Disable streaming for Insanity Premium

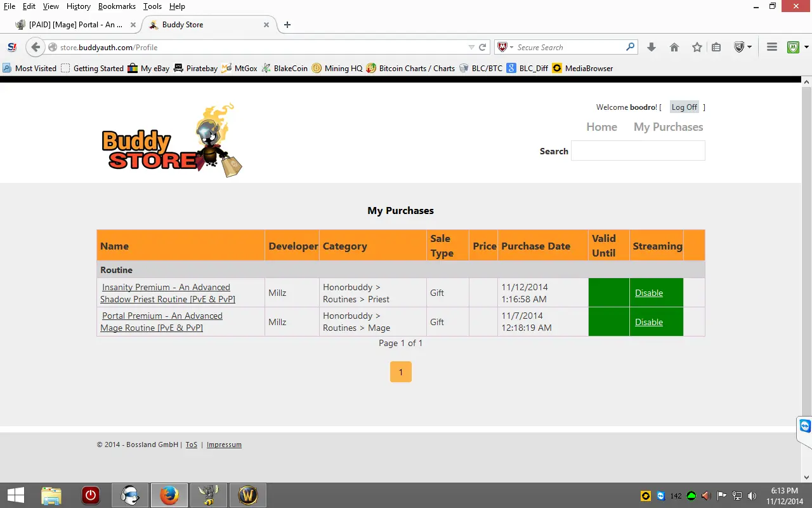[x=649, y=293]
